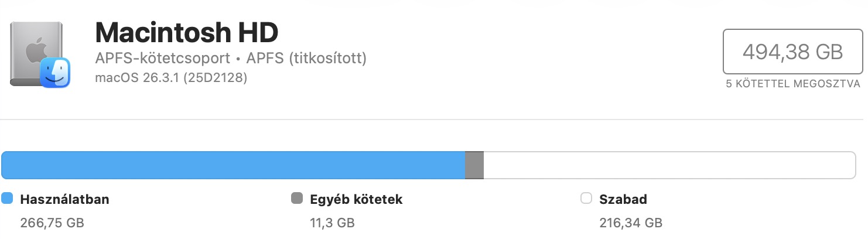Click the Finder face badge on the drive

click(x=55, y=73)
